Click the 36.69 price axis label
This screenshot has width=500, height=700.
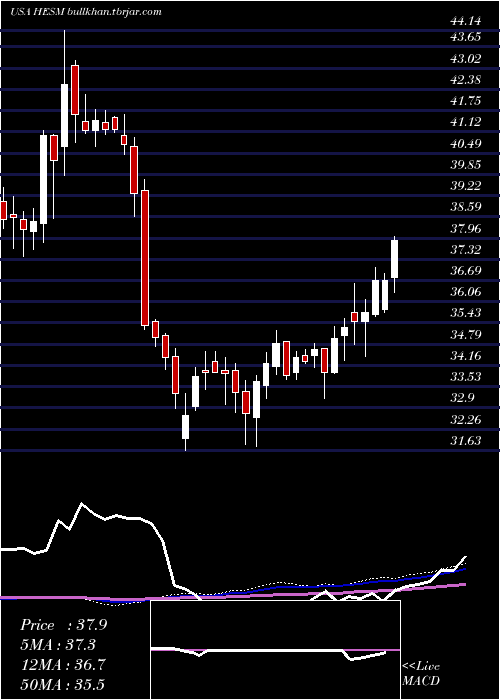point(466,271)
